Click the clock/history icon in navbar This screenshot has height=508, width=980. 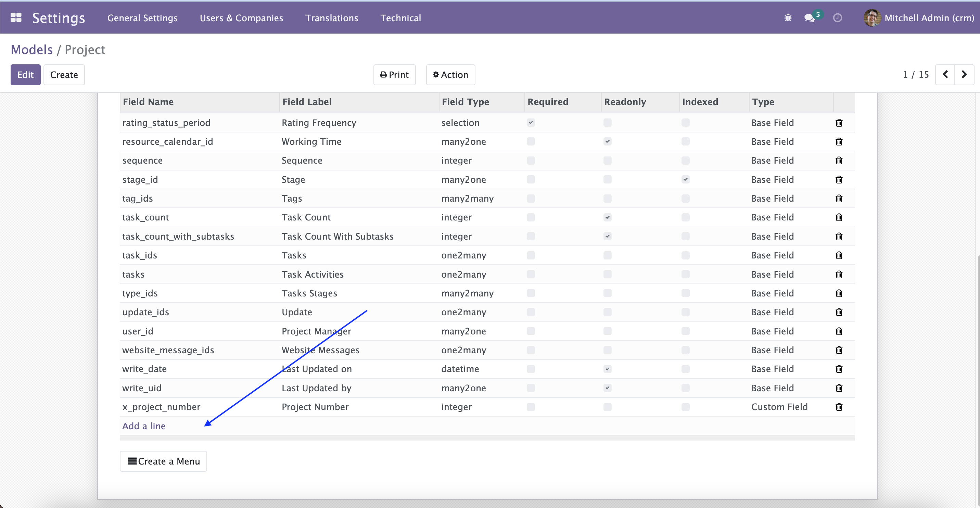tap(838, 17)
